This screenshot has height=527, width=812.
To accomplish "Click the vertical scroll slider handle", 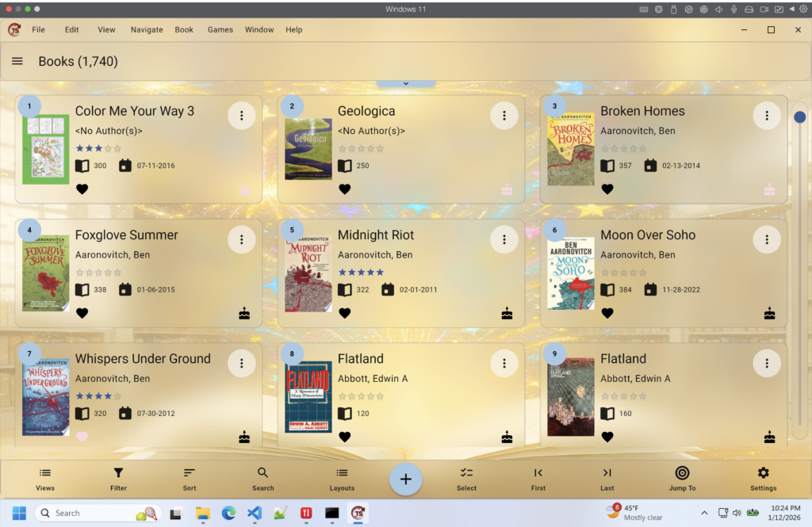I will [x=799, y=117].
